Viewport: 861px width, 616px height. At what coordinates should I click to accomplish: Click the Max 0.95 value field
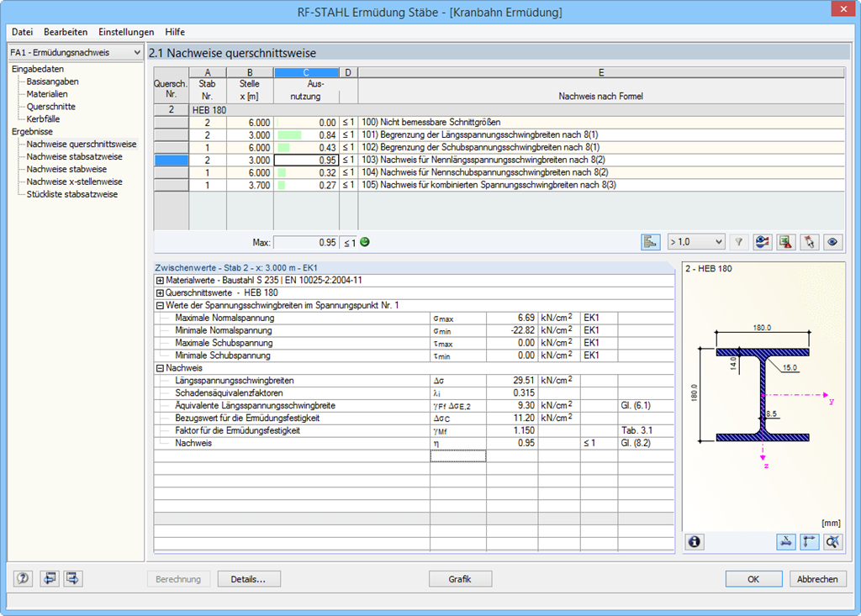pos(306,242)
